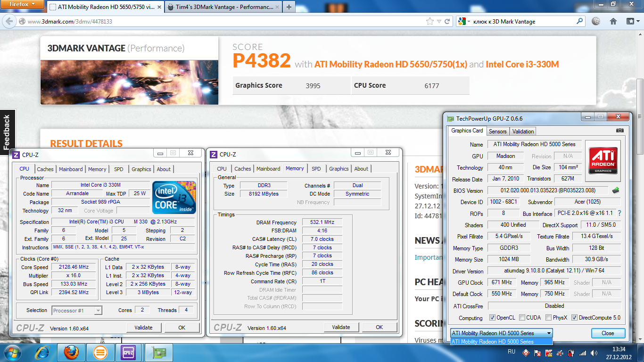Toggle the DirectCompute 5.0 checkbox
Viewport: 644px width, 362px height.
click(574, 318)
